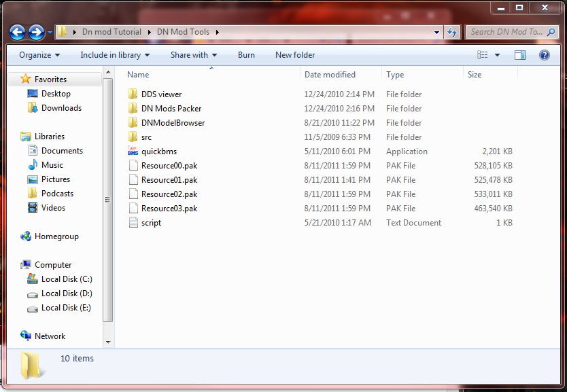567x392 pixels.
Task: Open recent locations dropdown beside Forward arrow
Action: coord(50,32)
